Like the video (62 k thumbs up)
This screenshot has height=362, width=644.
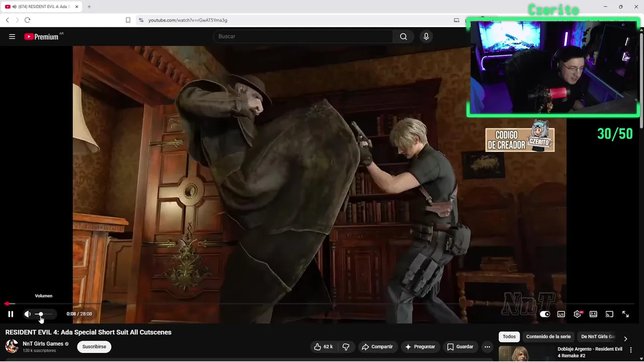click(x=324, y=346)
